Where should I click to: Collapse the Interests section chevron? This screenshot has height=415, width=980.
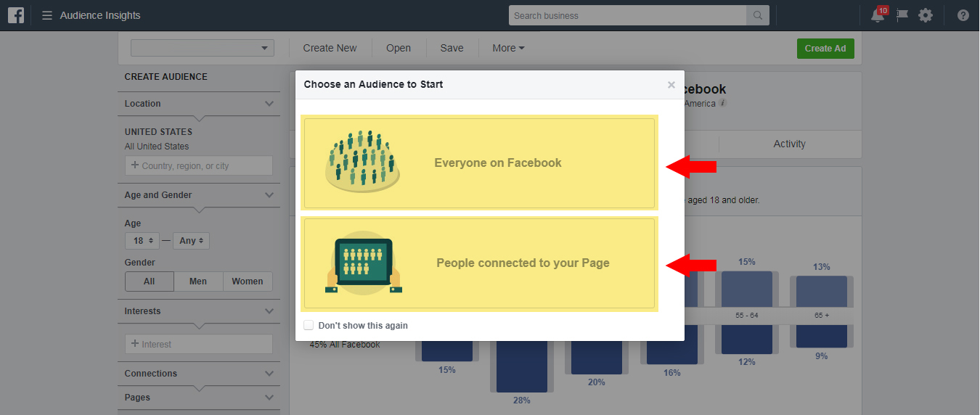(269, 311)
